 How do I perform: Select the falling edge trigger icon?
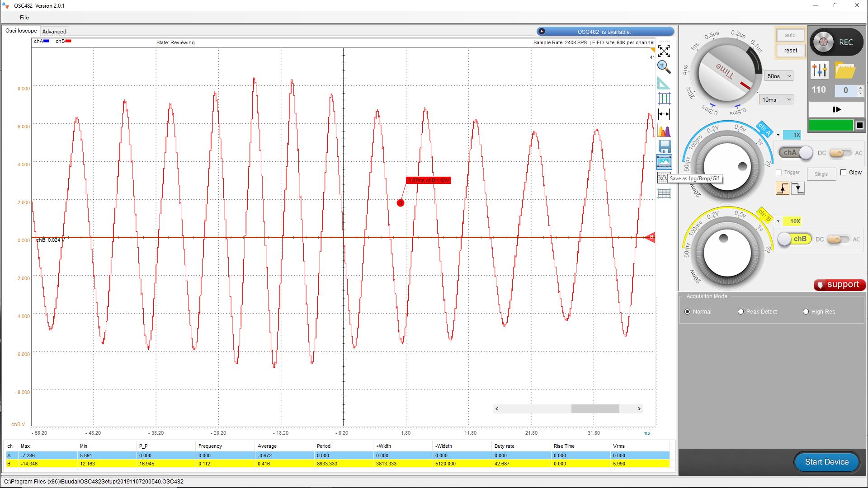pyautogui.click(x=798, y=188)
